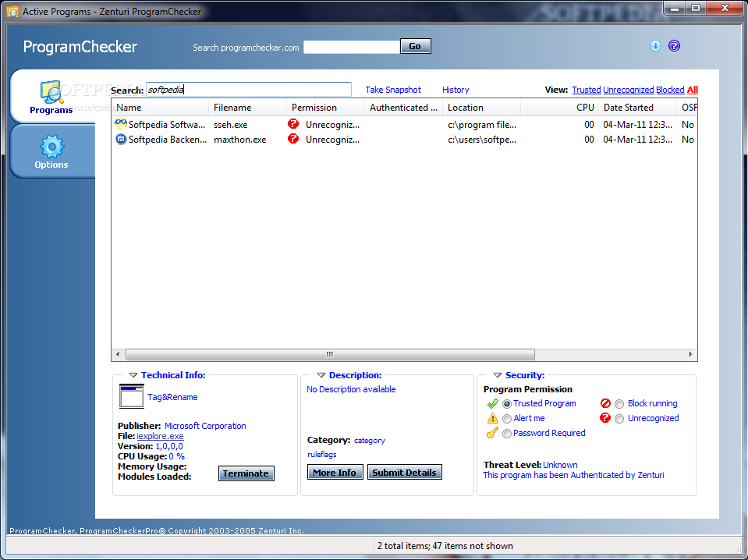Click the scroll left arrow of program list
The image size is (748, 560).
pyautogui.click(x=119, y=354)
